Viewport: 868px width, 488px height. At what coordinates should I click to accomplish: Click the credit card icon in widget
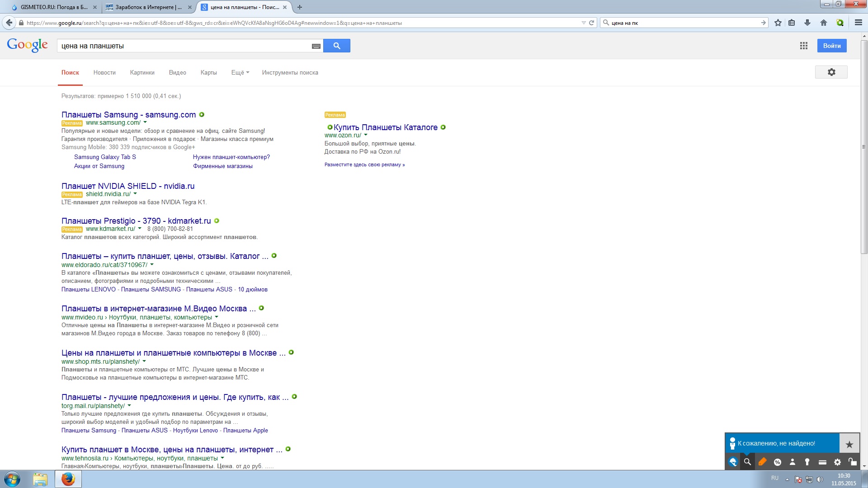[x=823, y=462]
